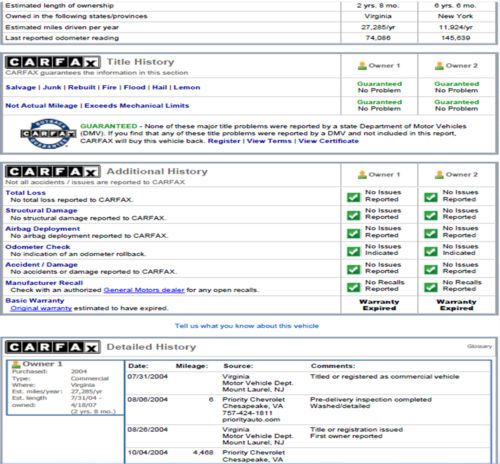The width and height of the screenshot is (500, 464).
Task: Open the Flood title definition link
Action: tap(135, 88)
